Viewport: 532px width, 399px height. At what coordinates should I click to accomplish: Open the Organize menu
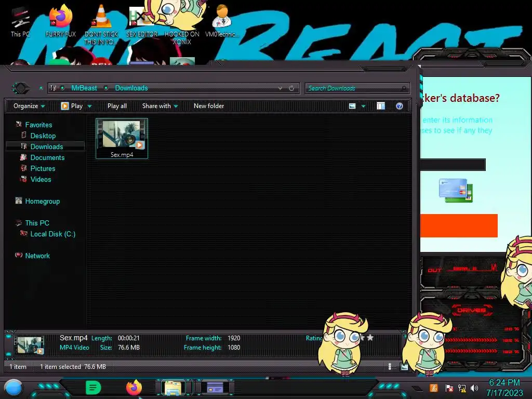coord(29,106)
